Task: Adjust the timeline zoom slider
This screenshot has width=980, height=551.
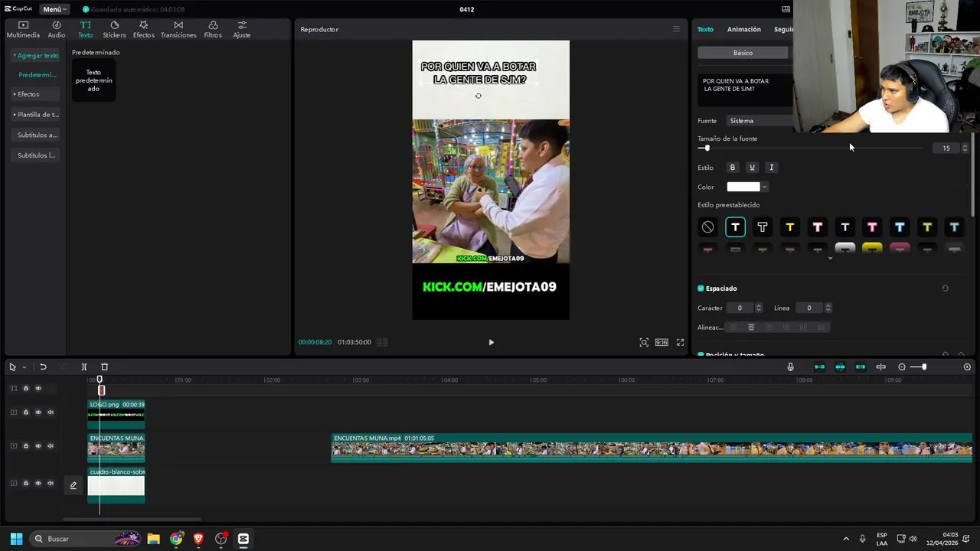Action: pyautogui.click(x=923, y=367)
